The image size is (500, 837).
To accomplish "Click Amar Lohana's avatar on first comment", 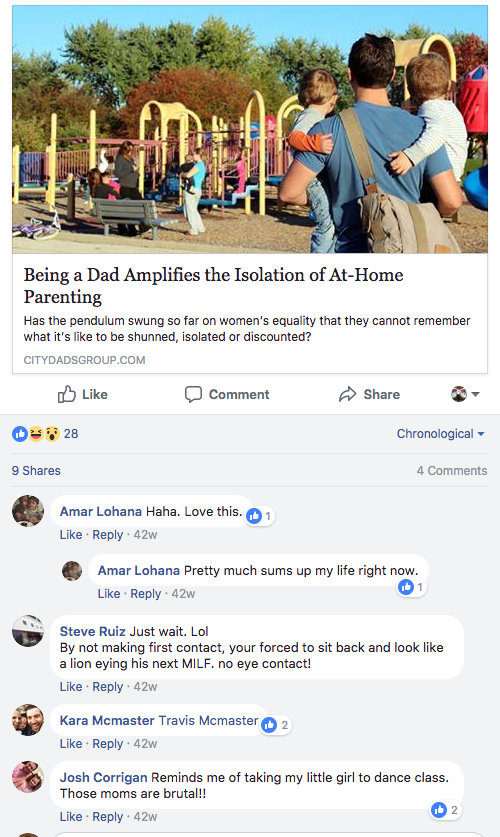I will (28, 511).
